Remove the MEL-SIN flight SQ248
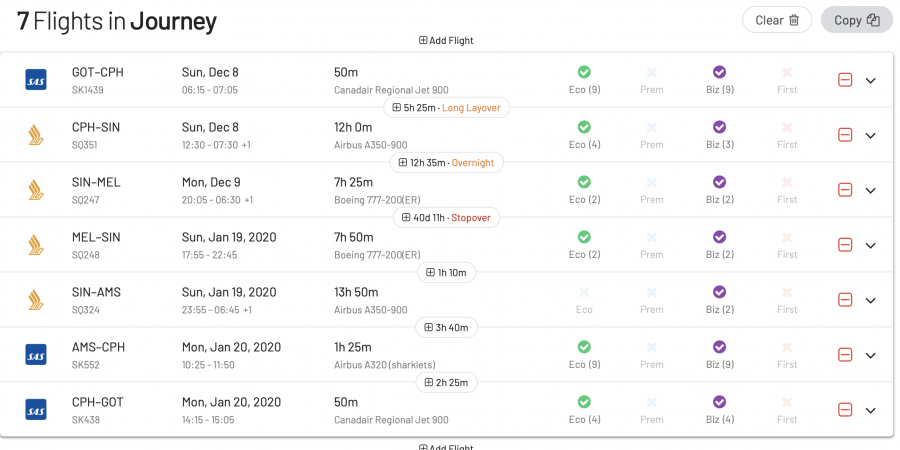Screen dimensions: 900x450 pos(845,245)
